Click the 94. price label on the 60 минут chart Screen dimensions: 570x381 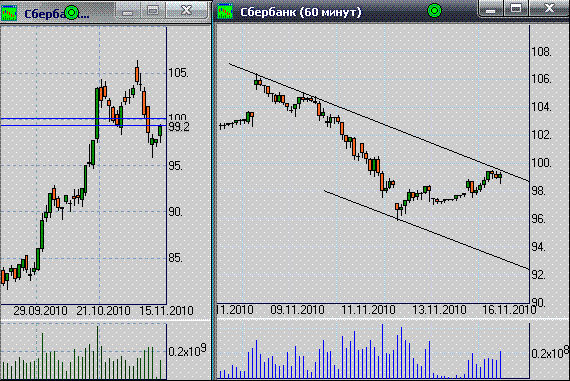(x=538, y=246)
